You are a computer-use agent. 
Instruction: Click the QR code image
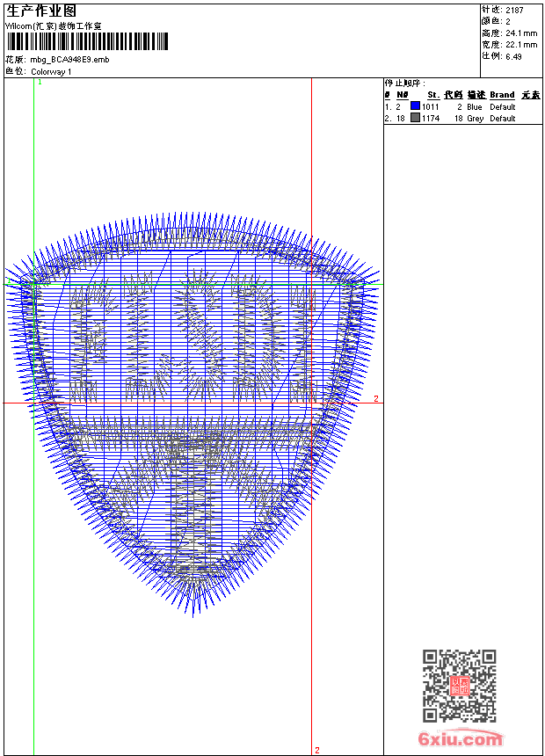click(459, 686)
